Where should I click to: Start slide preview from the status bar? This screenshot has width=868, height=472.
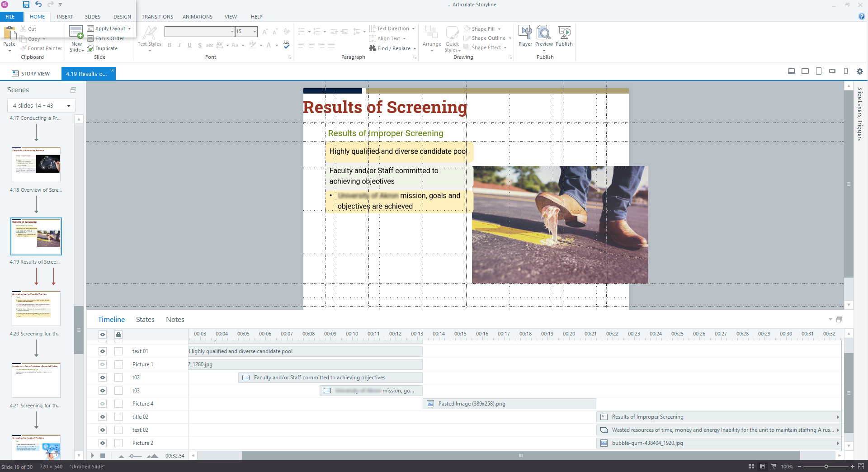pyautogui.click(x=774, y=466)
